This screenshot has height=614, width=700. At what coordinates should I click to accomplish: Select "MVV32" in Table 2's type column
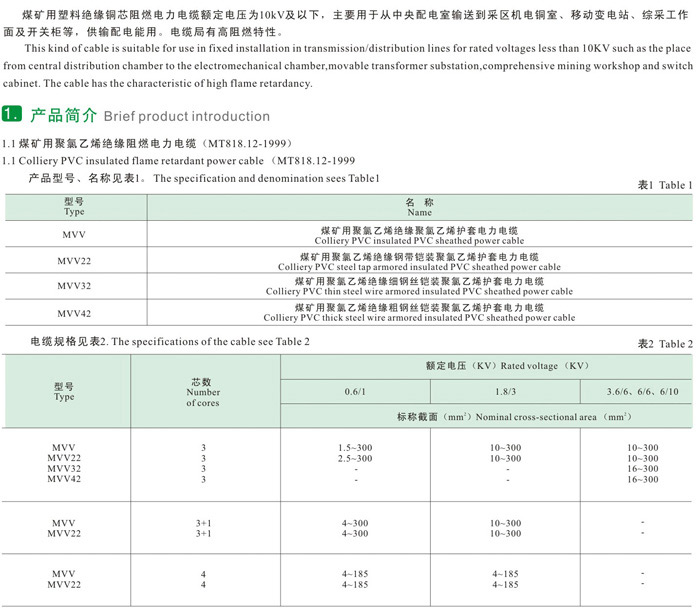[64, 469]
